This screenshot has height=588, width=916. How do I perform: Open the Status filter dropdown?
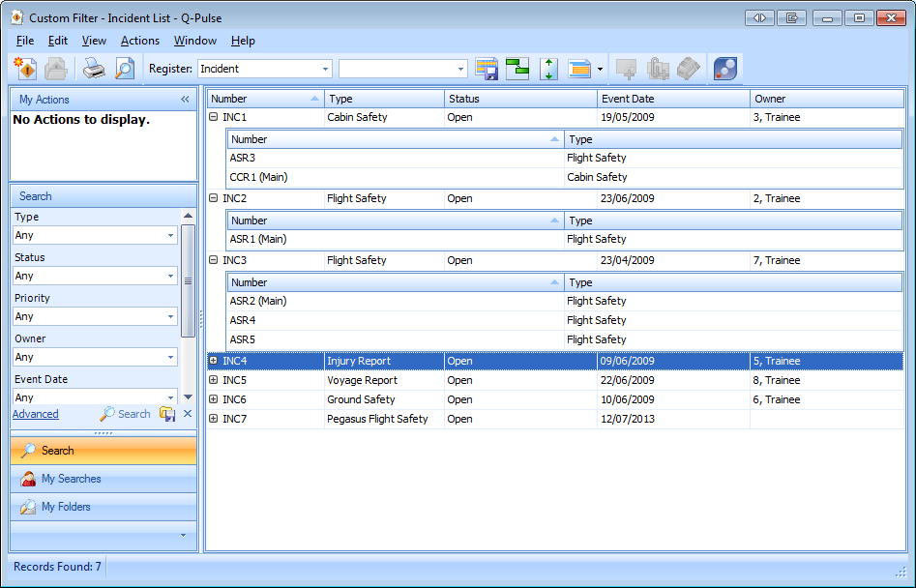(x=170, y=276)
